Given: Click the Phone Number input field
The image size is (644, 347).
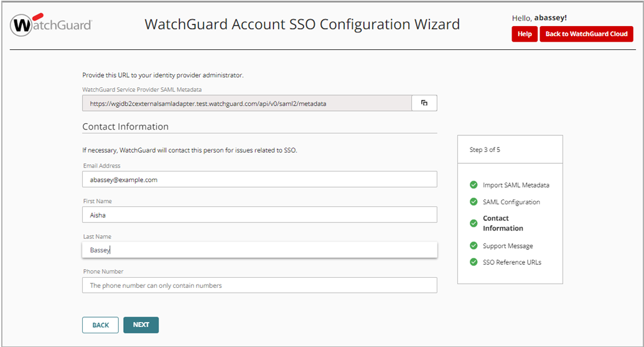Looking at the screenshot, I should 259,285.
